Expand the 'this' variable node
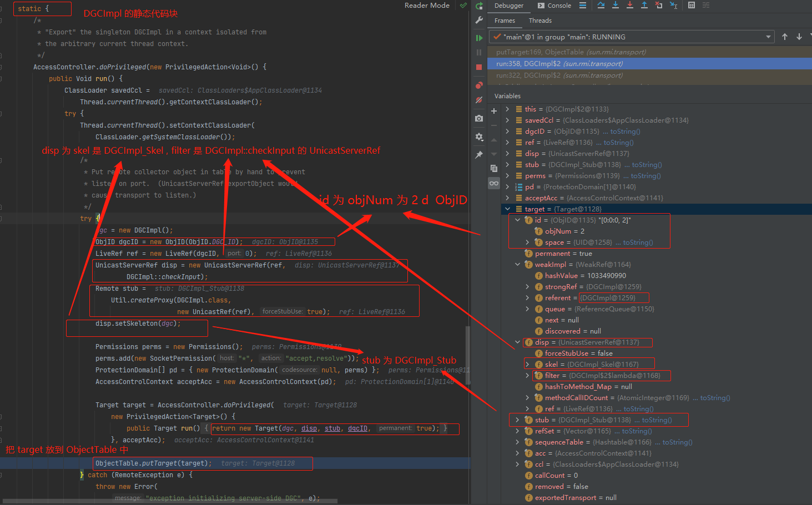Image resolution: width=812 pixels, height=505 pixels. pos(507,109)
